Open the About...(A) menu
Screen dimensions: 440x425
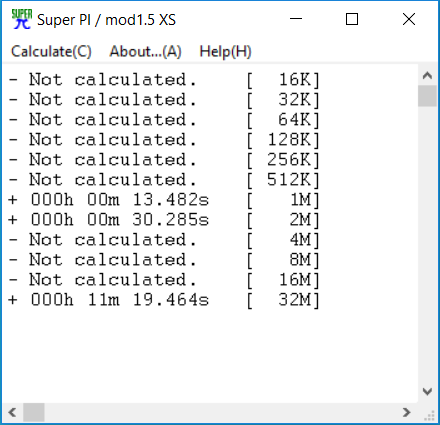145,52
